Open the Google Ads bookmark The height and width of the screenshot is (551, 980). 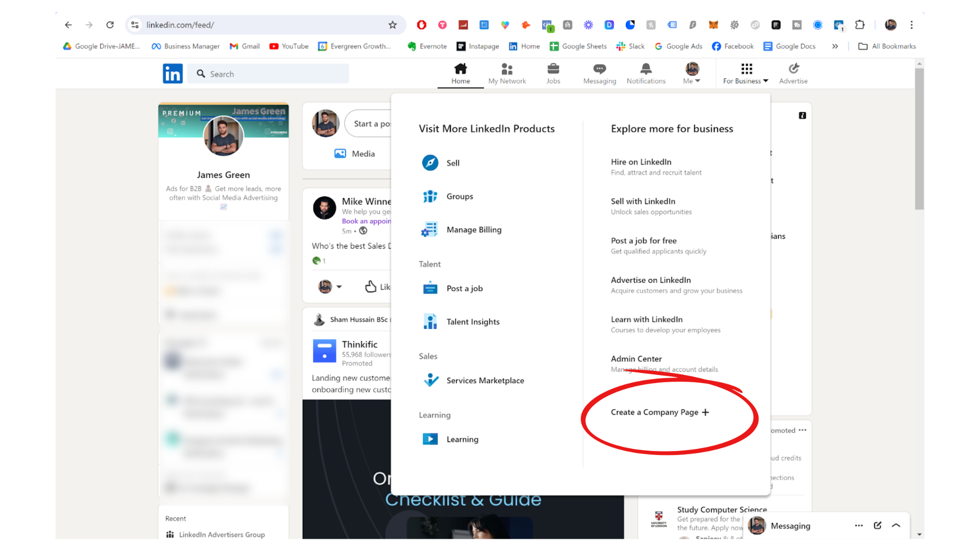[x=678, y=46]
